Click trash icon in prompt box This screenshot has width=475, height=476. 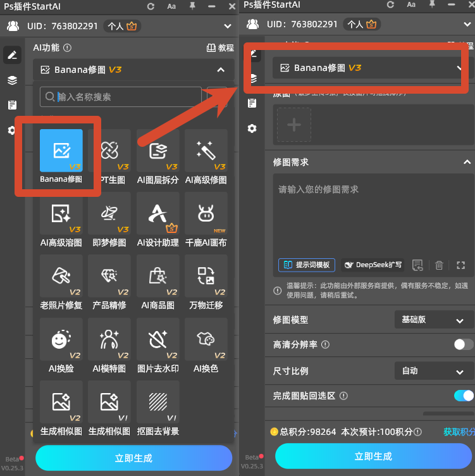(439, 265)
